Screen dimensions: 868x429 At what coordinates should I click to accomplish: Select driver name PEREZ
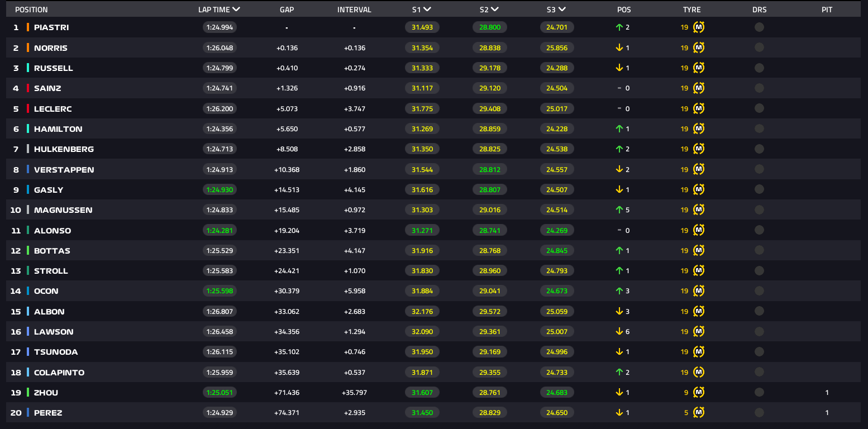point(48,413)
